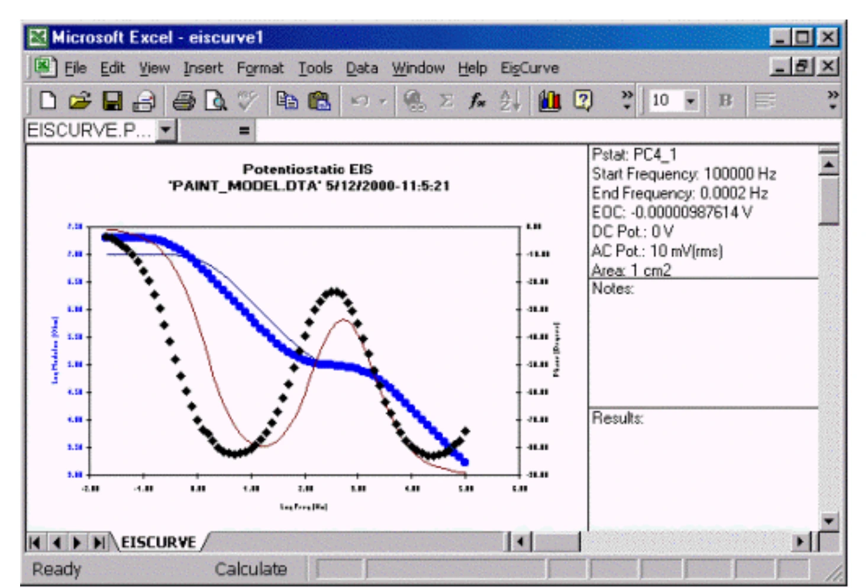The image size is (868, 588).
Task: Click the vertical scrollbar up arrow
Action: (829, 164)
